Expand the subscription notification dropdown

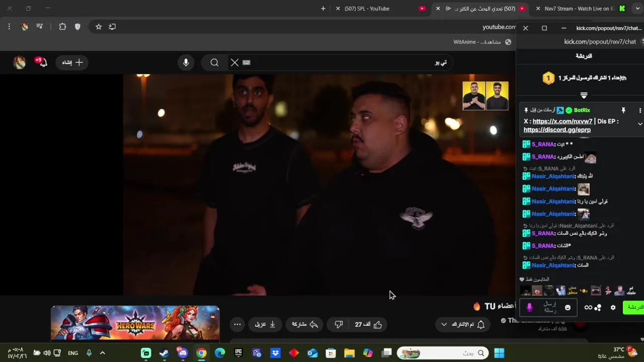pyautogui.click(x=444, y=324)
